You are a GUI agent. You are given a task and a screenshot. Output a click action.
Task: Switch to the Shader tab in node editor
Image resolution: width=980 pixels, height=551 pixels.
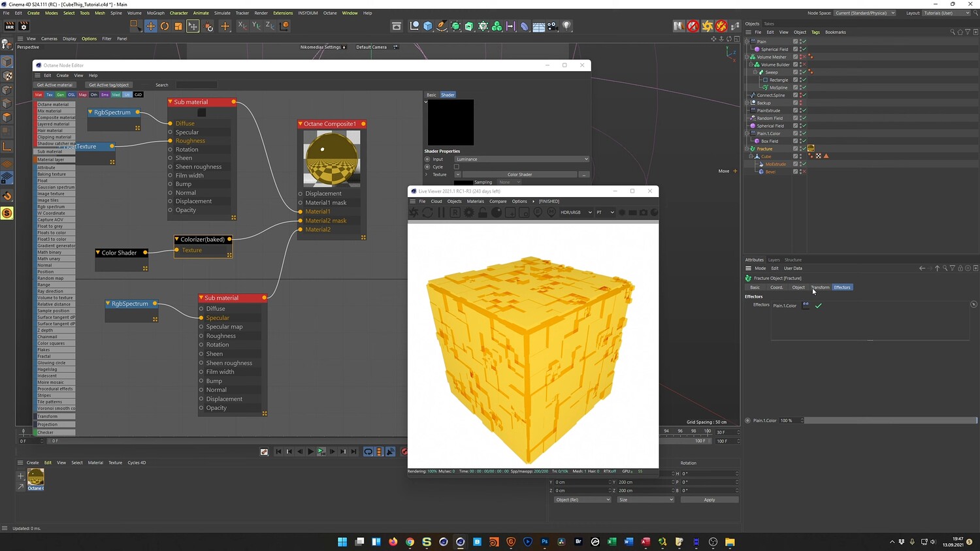click(x=448, y=95)
